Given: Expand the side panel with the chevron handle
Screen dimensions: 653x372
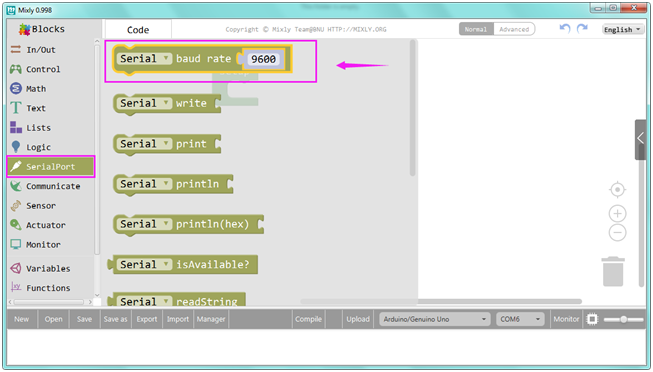Looking at the screenshot, I should [x=641, y=139].
